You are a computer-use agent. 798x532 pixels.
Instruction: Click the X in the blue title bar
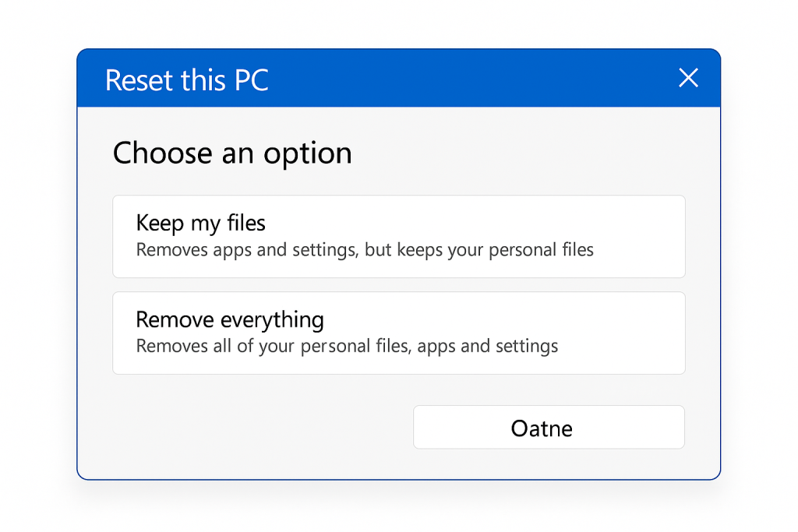pos(688,78)
